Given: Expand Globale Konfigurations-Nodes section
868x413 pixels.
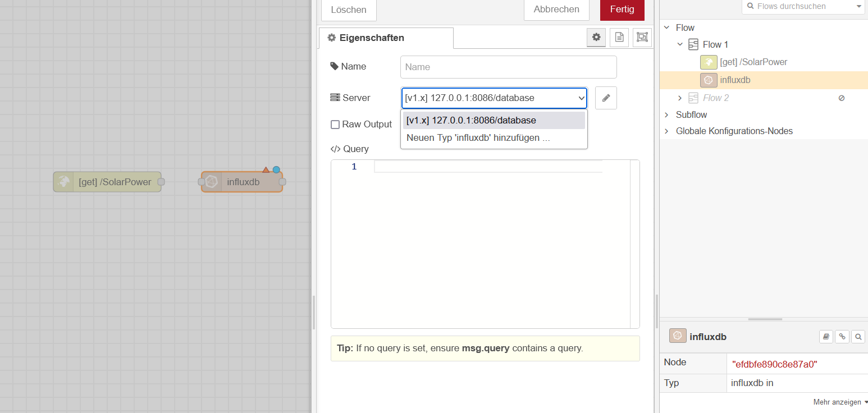Looking at the screenshot, I should (666, 131).
